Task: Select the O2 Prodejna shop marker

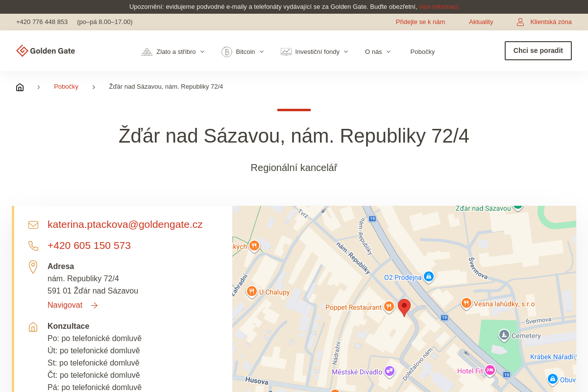Action: click(x=429, y=277)
